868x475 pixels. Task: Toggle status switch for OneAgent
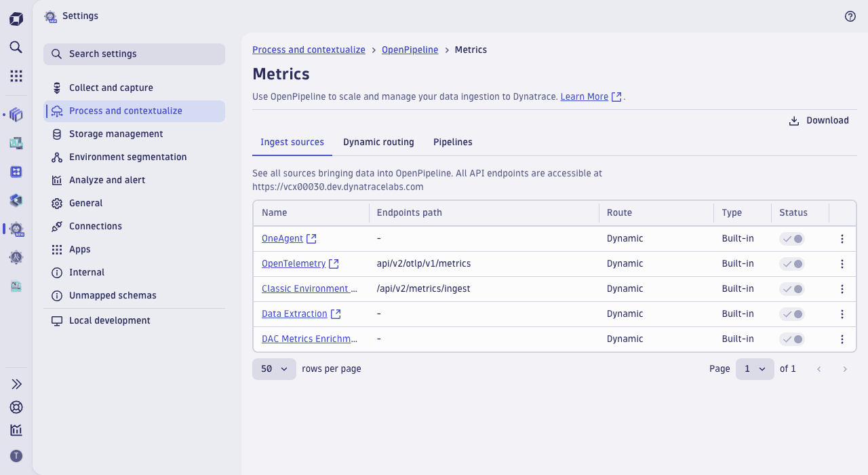[x=792, y=239]
